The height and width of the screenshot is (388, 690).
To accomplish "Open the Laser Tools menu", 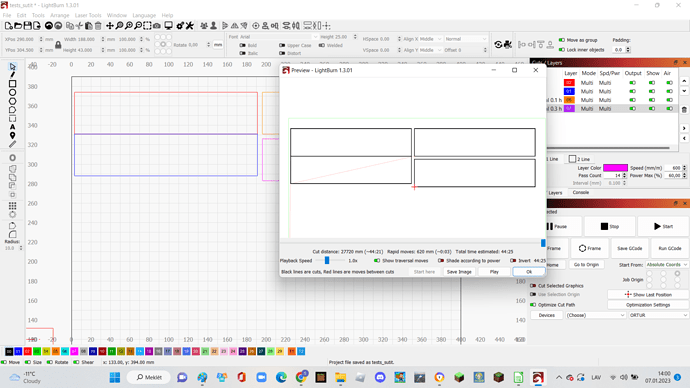I will click(x=88, y=15).
